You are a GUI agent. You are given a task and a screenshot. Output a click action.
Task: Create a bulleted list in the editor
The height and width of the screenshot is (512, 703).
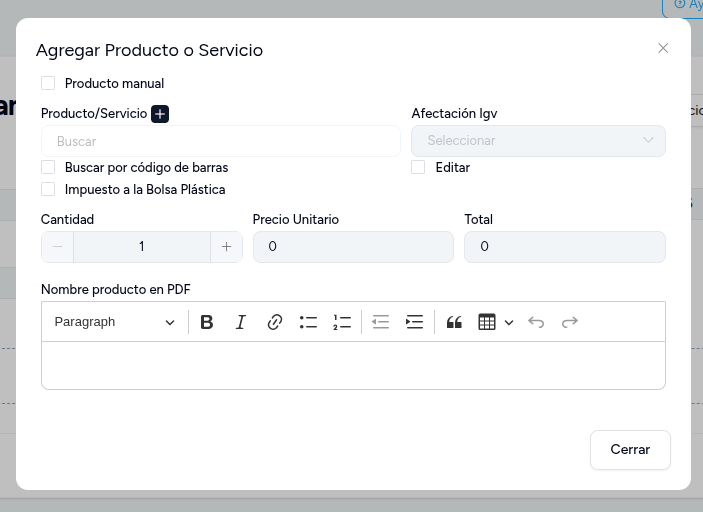point(308,322)
